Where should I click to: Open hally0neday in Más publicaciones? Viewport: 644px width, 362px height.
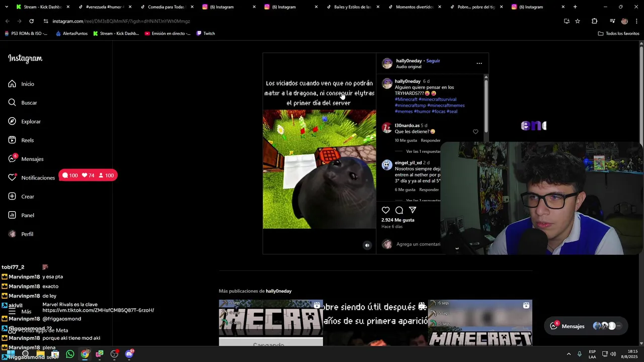click(279, 291)
